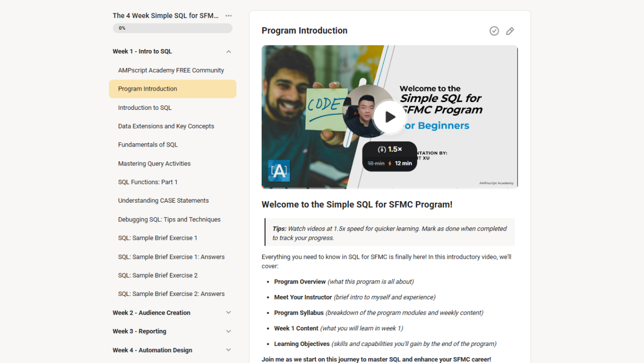
Task: Click the Tips callout text
Action: [390, 233]
